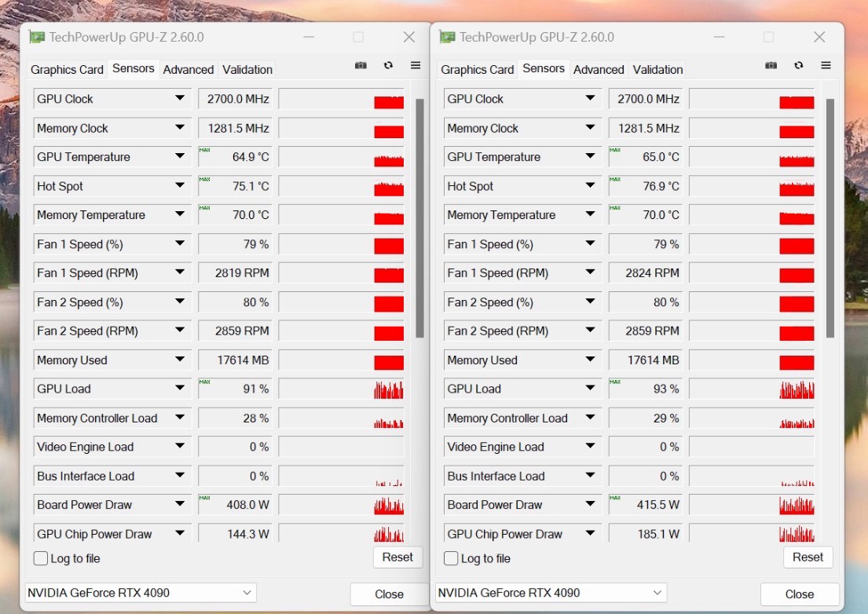Screen dimensions: 868x614
Task: Click the screenshot camera icon in right GPU-Z window
Action: pyautogui.click(x=771, y=66)
